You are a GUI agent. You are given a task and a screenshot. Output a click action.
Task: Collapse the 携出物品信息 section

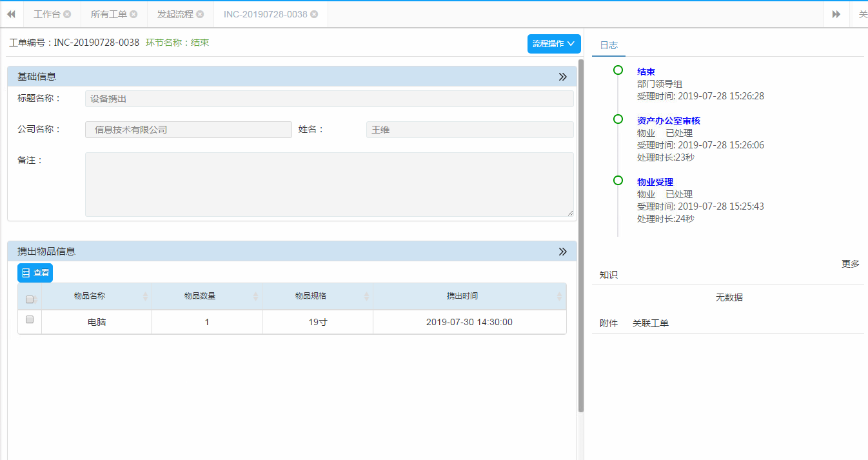562,252
